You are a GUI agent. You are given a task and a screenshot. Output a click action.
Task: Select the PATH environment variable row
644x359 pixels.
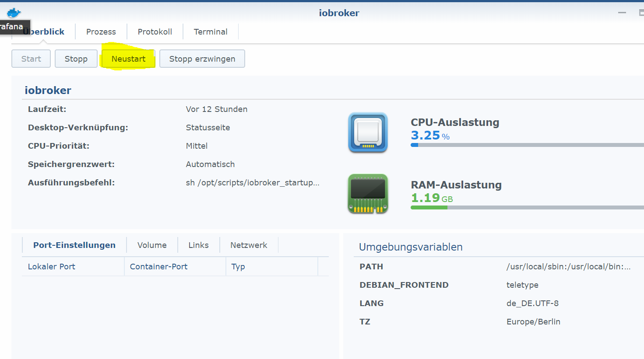(x=499, y=267)
